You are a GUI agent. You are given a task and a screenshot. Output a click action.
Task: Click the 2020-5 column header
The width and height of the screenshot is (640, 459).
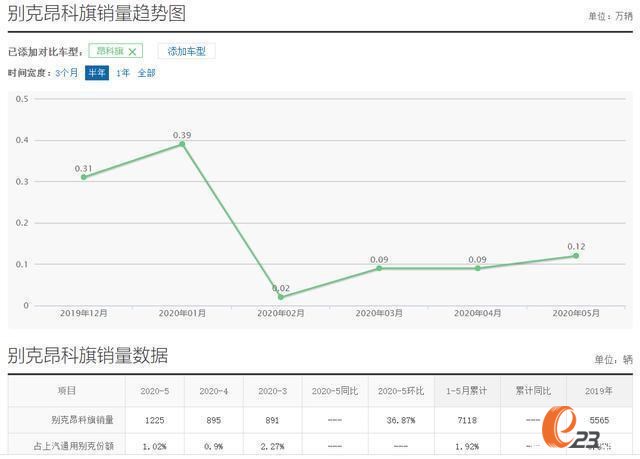155,391
